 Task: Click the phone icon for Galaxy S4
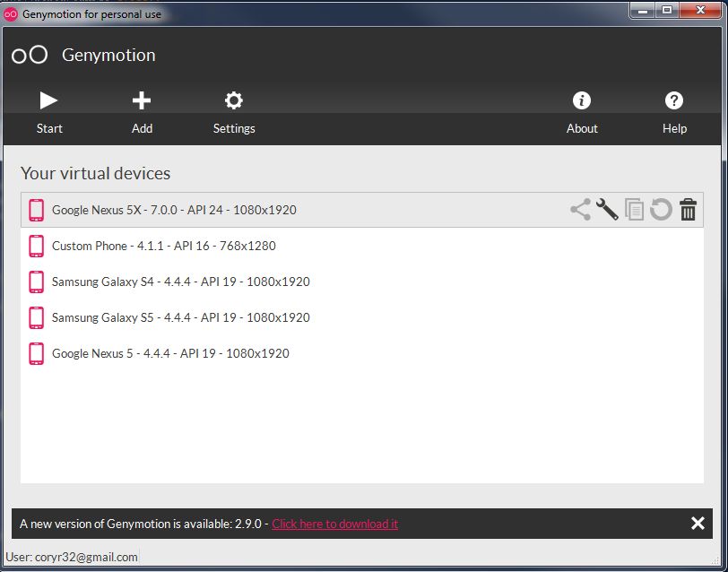(36, 282)
